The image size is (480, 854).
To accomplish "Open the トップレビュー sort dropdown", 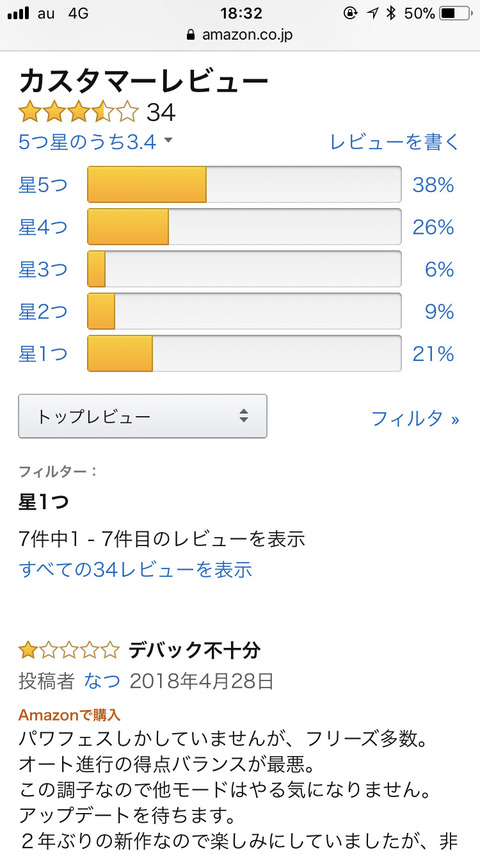I will (x=143, y=416).
